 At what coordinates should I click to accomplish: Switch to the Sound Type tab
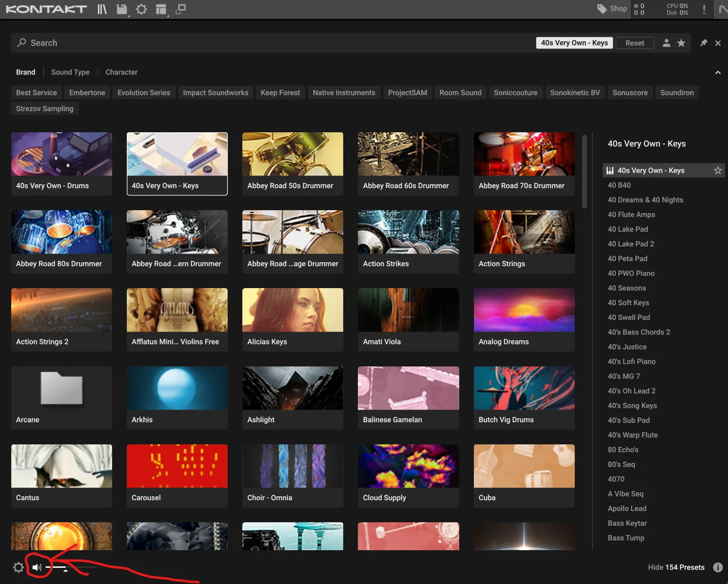pyautogui.click(x=70, y=72)
